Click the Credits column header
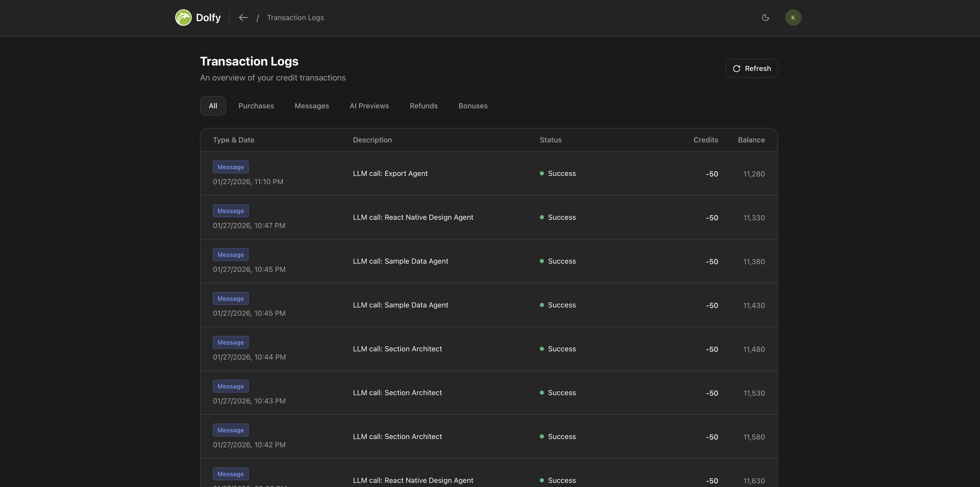980x487 pixels. point(705,140)
